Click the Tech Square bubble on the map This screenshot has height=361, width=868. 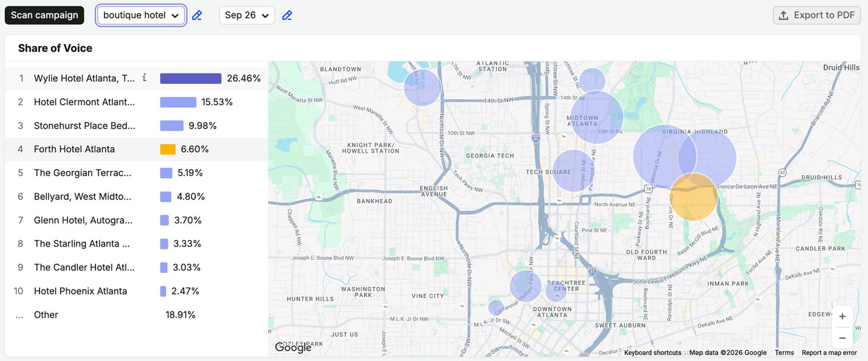point(573,171)
